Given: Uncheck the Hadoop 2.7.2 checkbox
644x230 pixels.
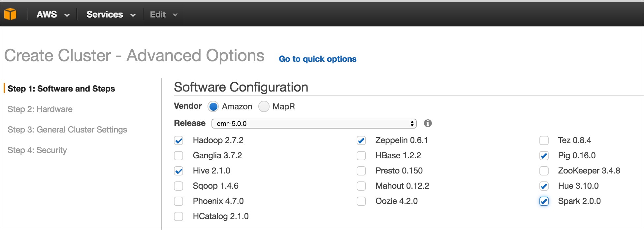Looking at the screenshot, I should [178, 140].
